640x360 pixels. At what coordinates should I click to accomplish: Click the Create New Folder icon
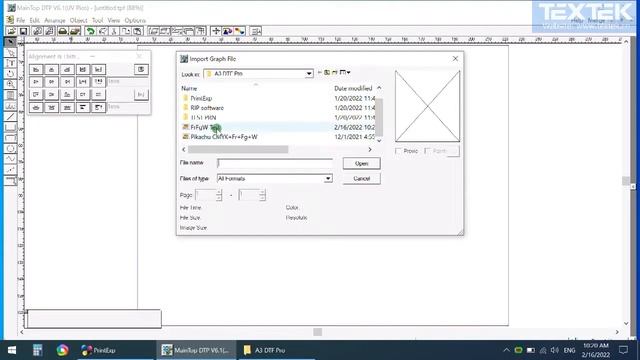pos(335,73)
